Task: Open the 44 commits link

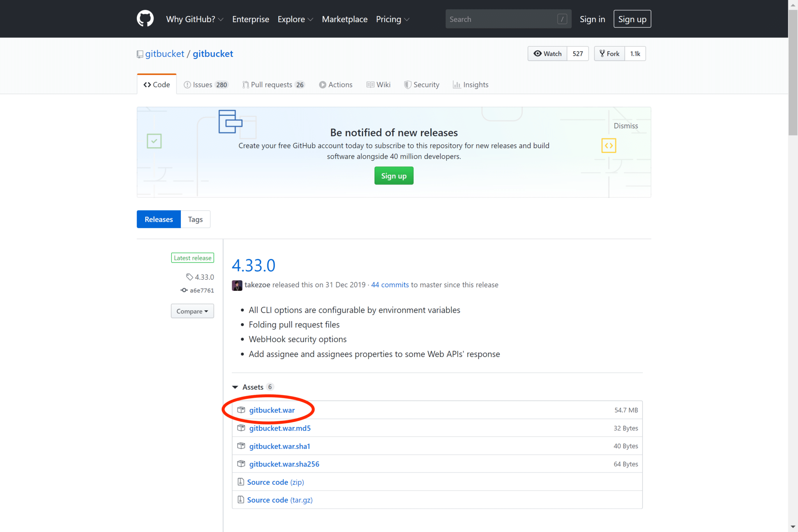Action: [x=389, y=285]
